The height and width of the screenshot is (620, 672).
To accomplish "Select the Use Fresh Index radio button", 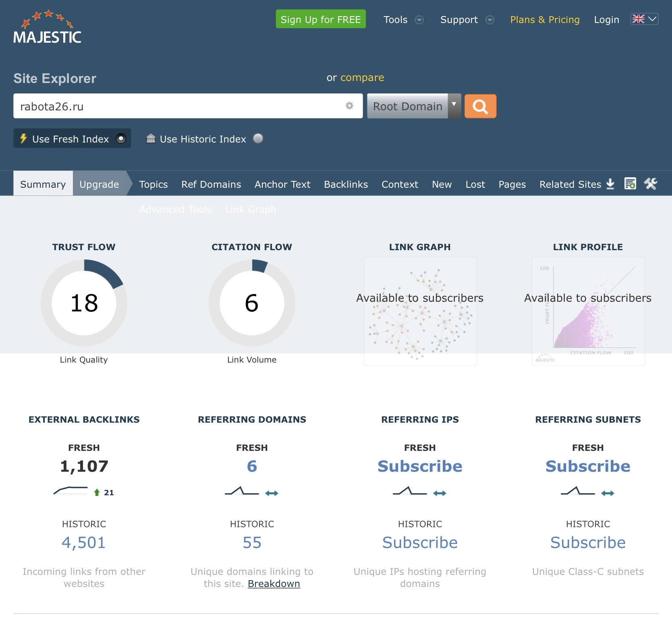I will 121,139.
